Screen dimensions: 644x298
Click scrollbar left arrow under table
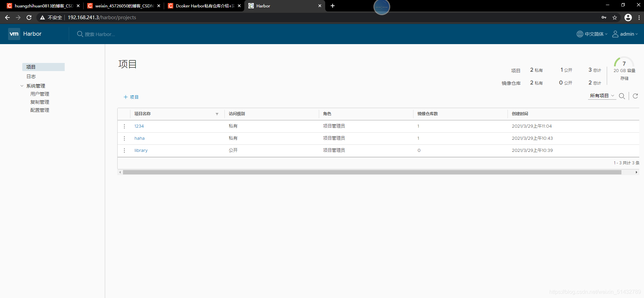coord(120,172)
